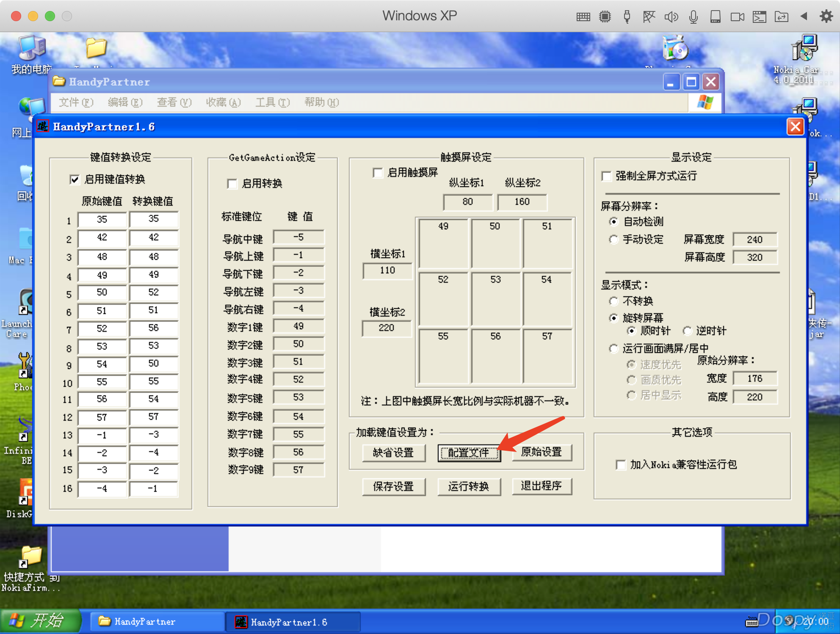This screenshot has width=840, height=634.
Task: Close the HandyPartner1.6 dialog
Action: coord(795,127)
